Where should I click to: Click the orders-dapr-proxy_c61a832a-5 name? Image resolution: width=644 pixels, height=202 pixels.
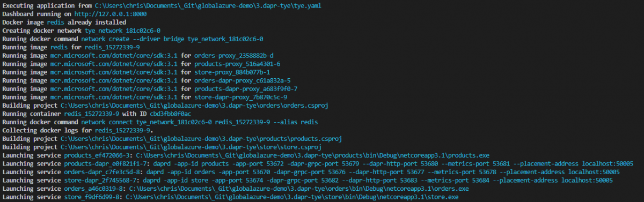[x=243, y=81]
